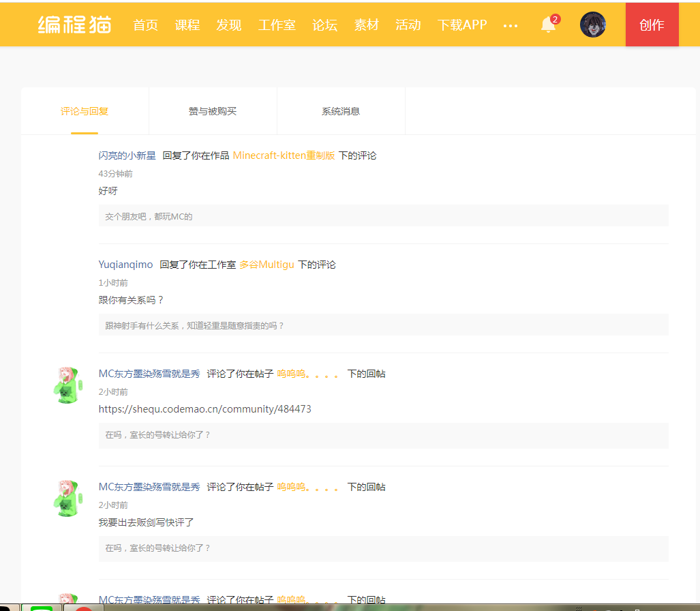Open the user profile avatar

(x=592, y=25)
